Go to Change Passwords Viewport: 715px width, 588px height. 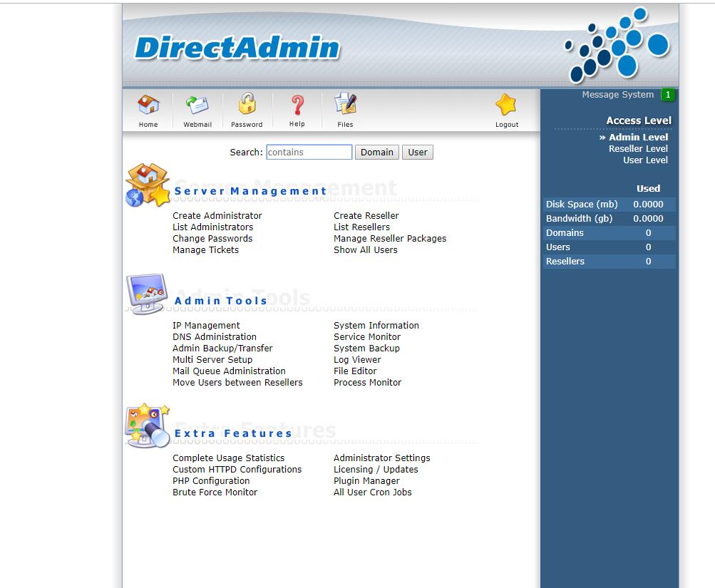pos(212,238)
